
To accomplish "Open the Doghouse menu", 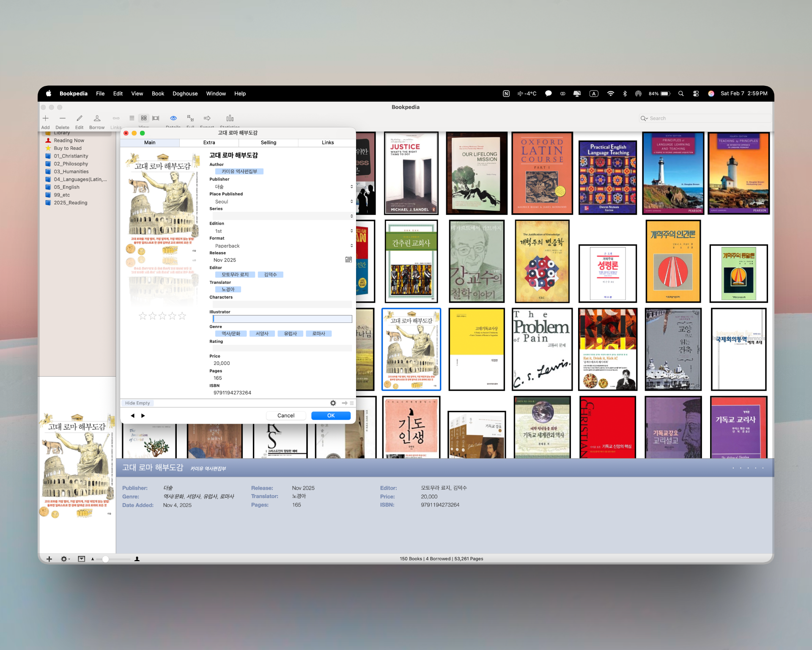I will [x=185, y=94].
